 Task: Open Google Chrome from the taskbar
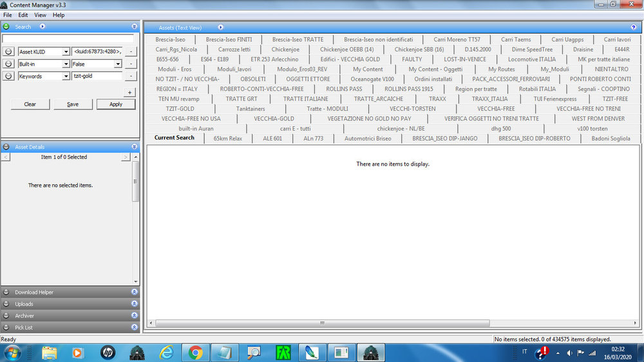[196, 353]
